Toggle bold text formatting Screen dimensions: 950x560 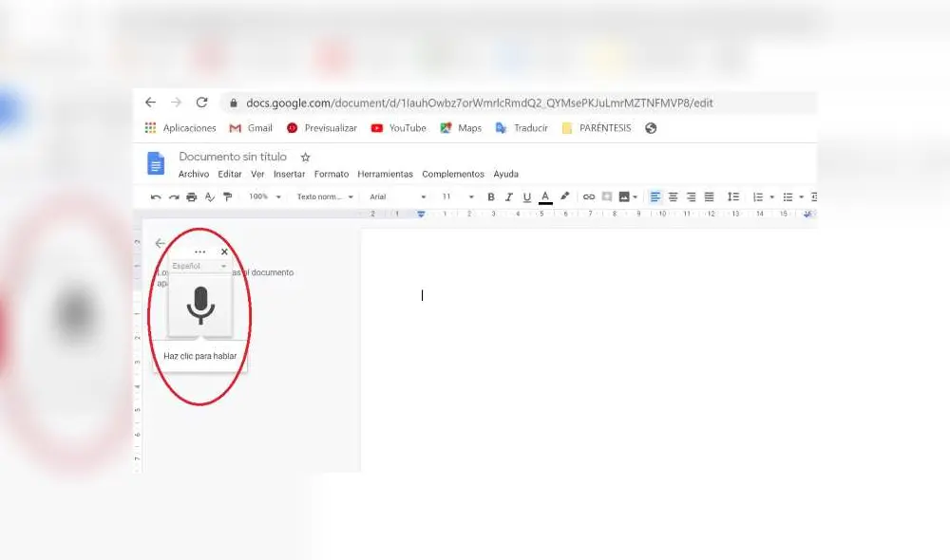[x=489, y=196]
